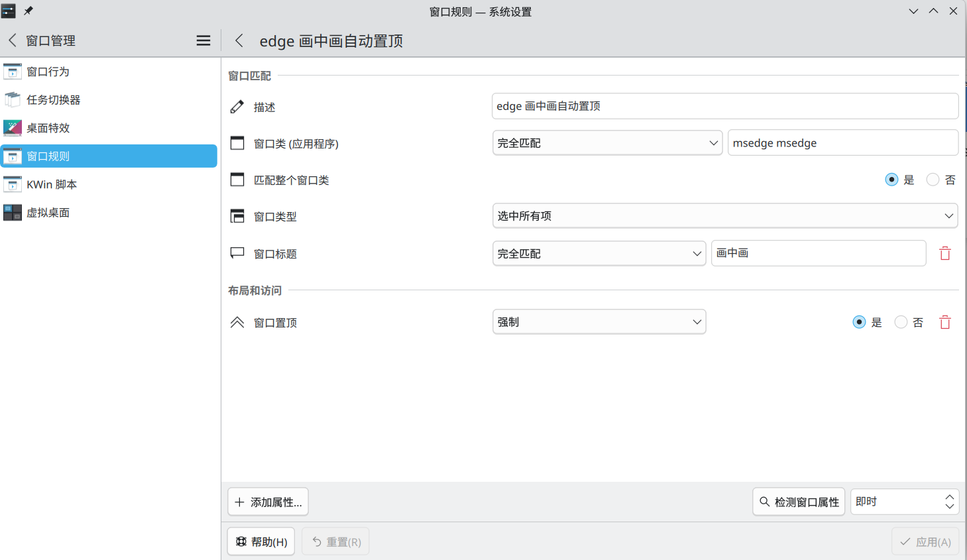
Task: Click the 画中画 title text field
Action: [x=819, y=253]
